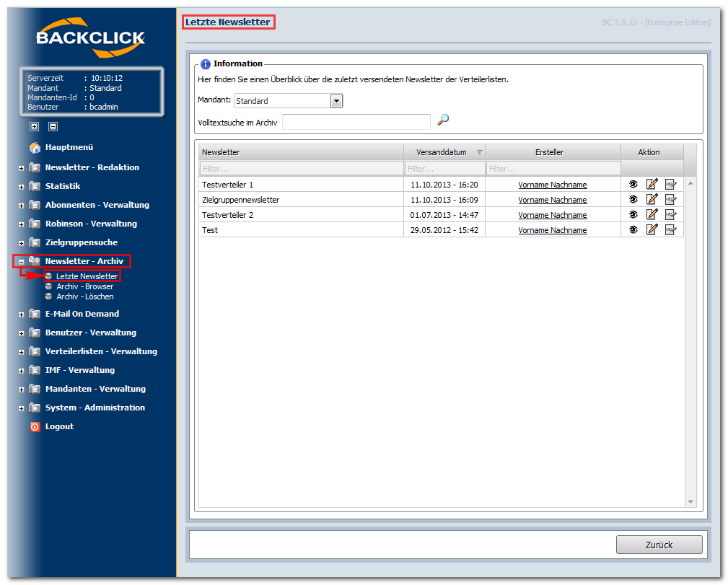Preview Zielgruppennewsletter with its eye icon

coord(633,200)
